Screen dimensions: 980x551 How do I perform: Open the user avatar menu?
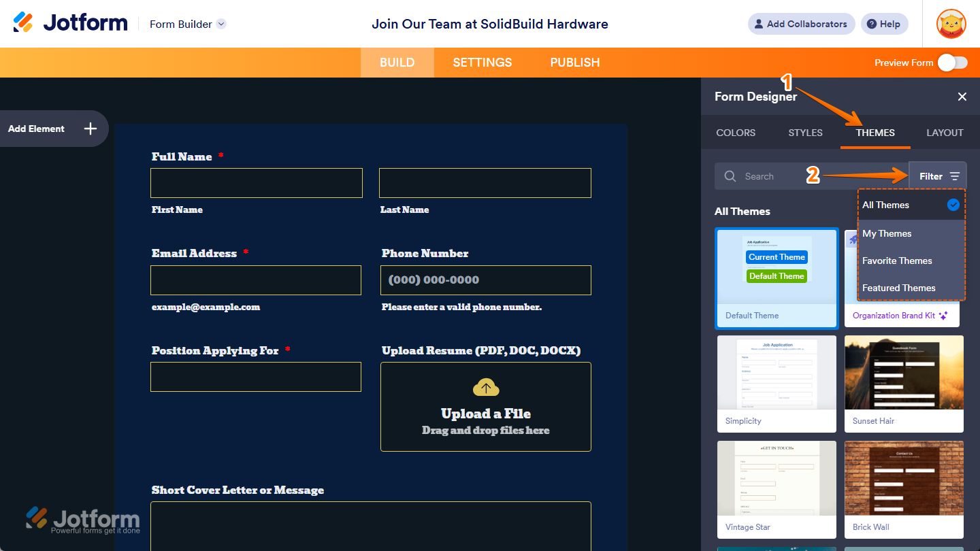tap(951, 24)
